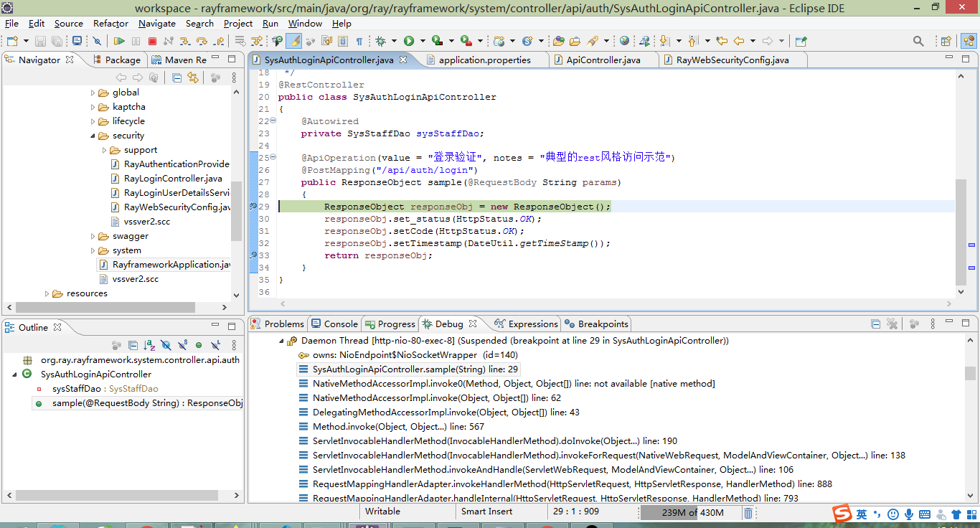Screen dimensions: 980x528
Task: Toggle Hide Fields icon in Outline toolbar
Action: point(166,345)
